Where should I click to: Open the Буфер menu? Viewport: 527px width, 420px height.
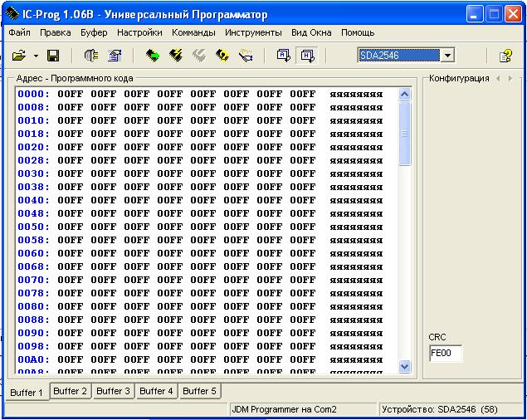(x=94, y=32)
